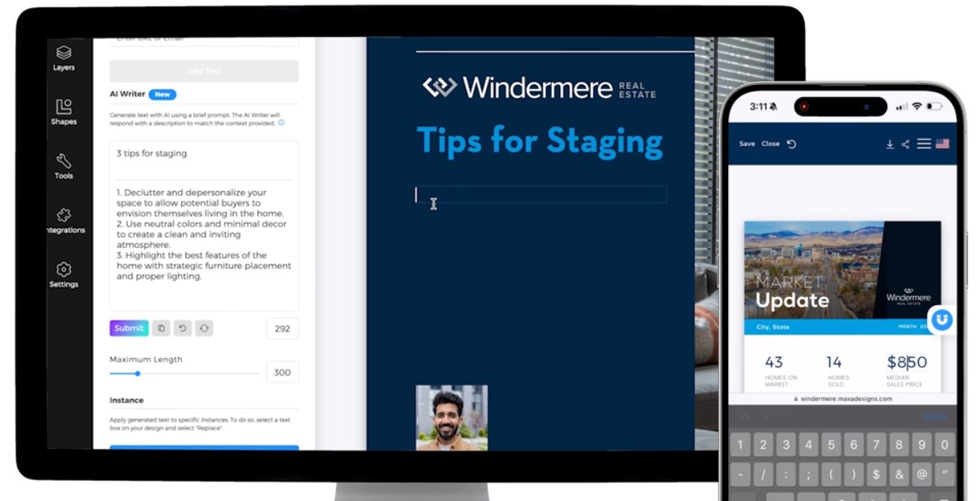Tap Close in the phone toolbar
This screenshot has height=501, width=980.
[x=770, y=144]
